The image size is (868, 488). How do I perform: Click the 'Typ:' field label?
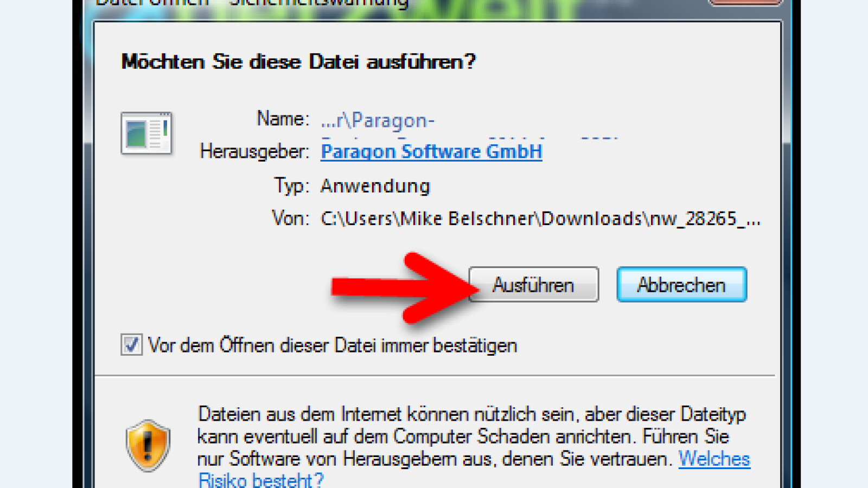(x=291, y=186)
